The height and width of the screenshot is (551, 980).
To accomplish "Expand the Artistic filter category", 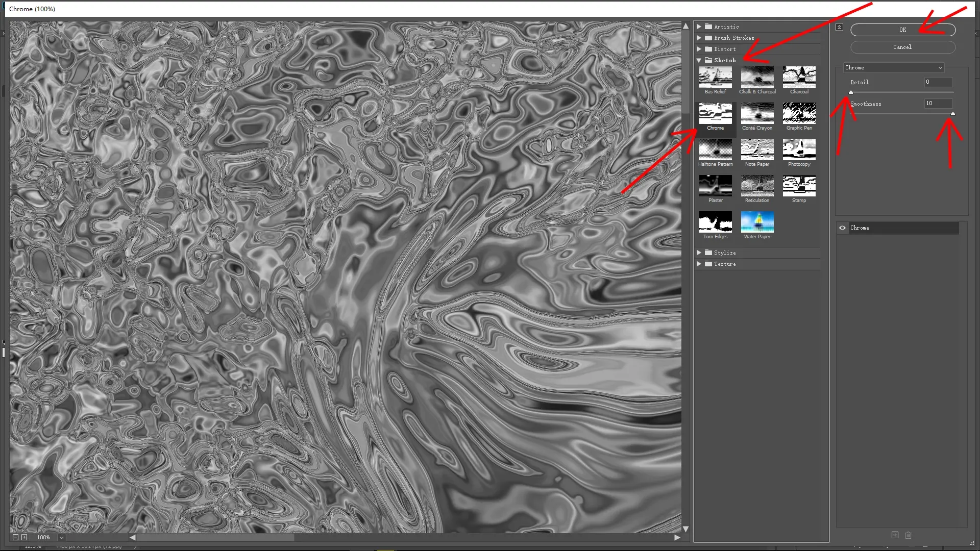I will click(699, 27).
